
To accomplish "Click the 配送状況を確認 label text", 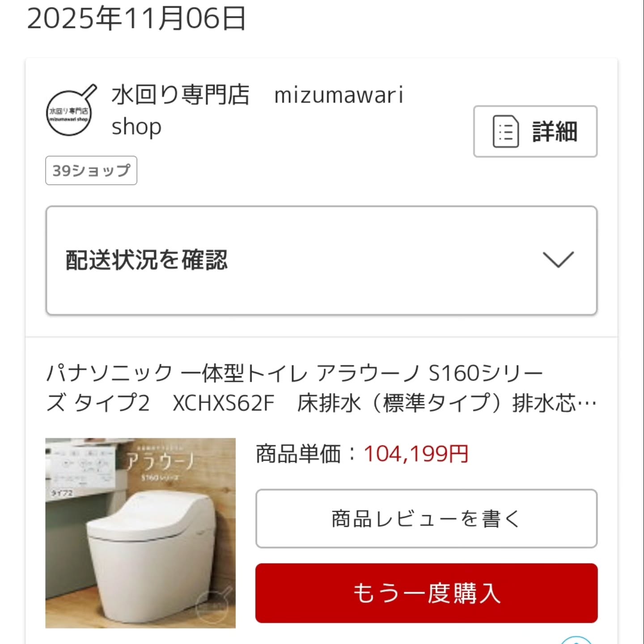I will 147,260.
